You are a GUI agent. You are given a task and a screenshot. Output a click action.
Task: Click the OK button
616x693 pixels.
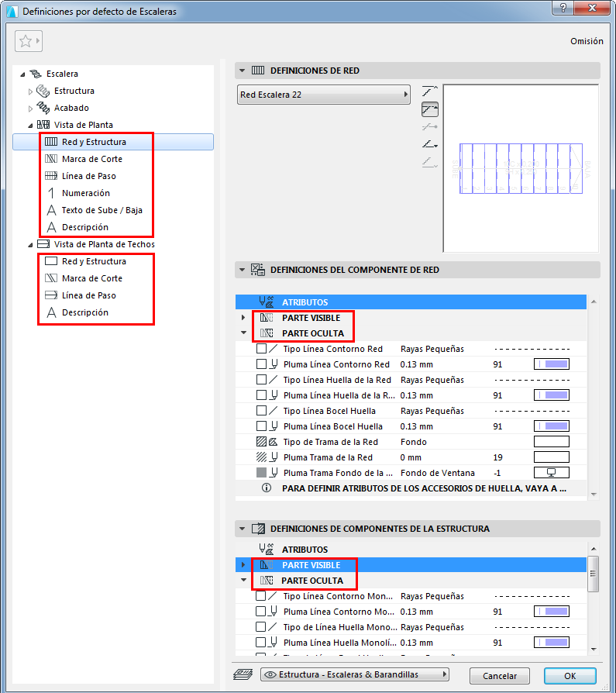570,676
